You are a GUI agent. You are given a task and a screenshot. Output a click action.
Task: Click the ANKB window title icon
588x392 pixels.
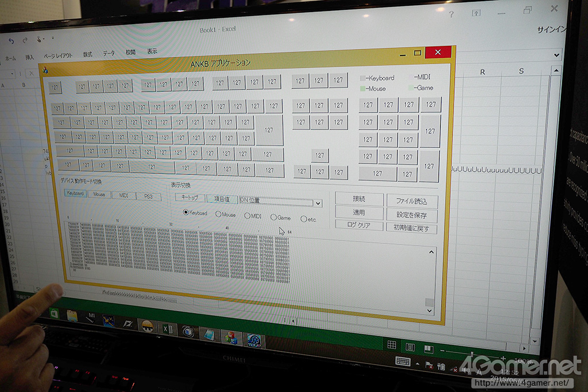(45, 69)
